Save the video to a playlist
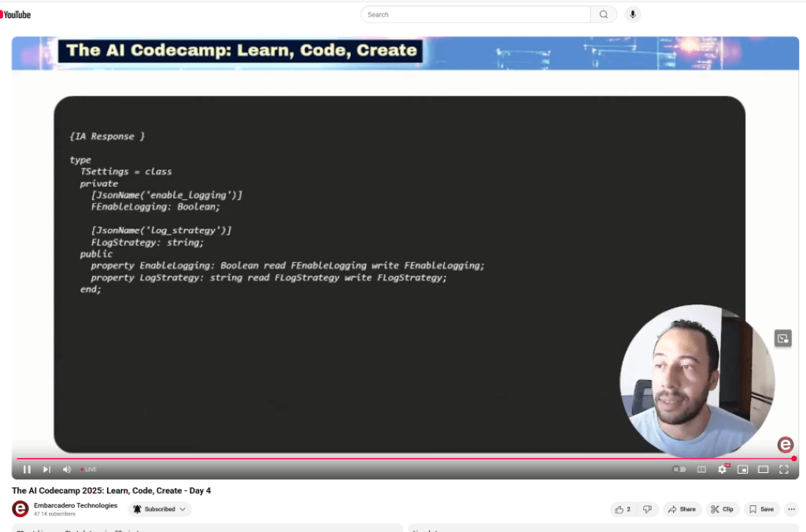The height and width of the screenshot is (532, 806). [x=761, y=509]
